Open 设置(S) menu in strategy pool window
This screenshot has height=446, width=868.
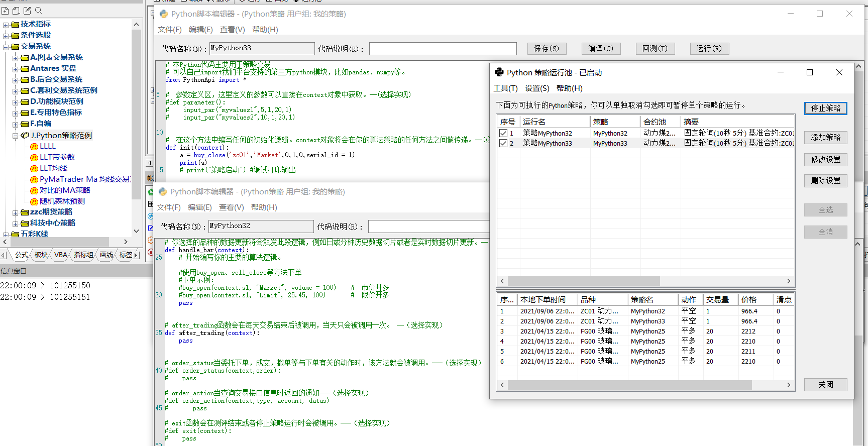[x=537, y=88]
